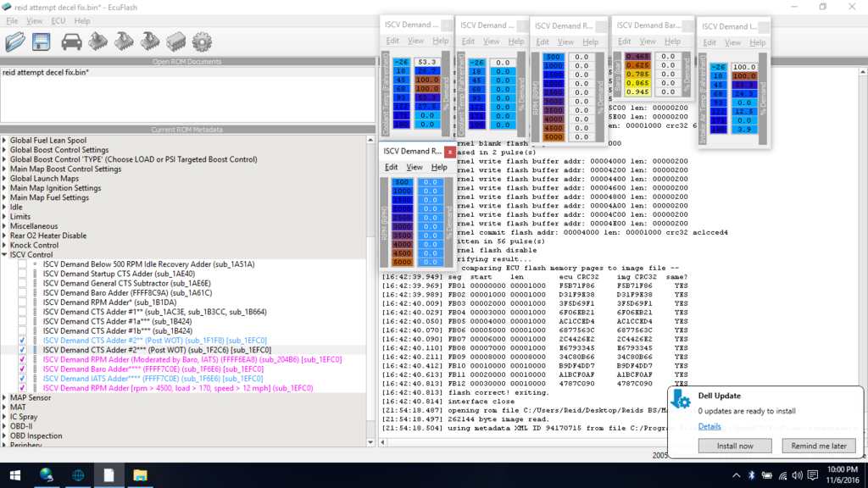Open the Action Center notification icon

click(x=813, y=475)
